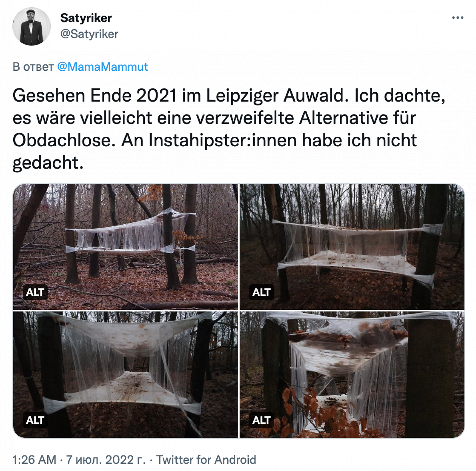Show ALT text of top-left photo
The image size is (476, 471).
[35, 292]
